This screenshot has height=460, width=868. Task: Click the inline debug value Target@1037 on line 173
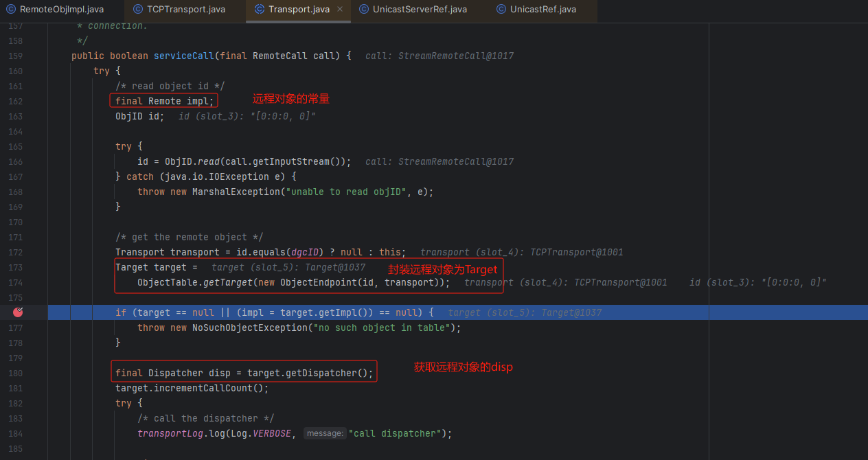coord(335,267)
